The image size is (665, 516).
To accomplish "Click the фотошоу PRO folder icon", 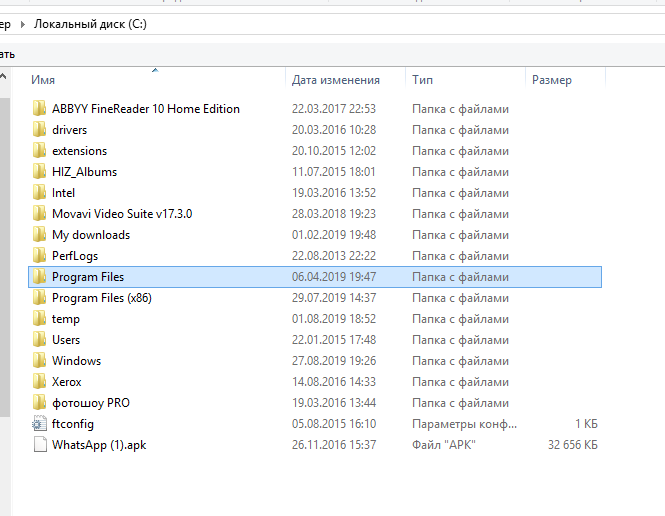I will (39, 402).
